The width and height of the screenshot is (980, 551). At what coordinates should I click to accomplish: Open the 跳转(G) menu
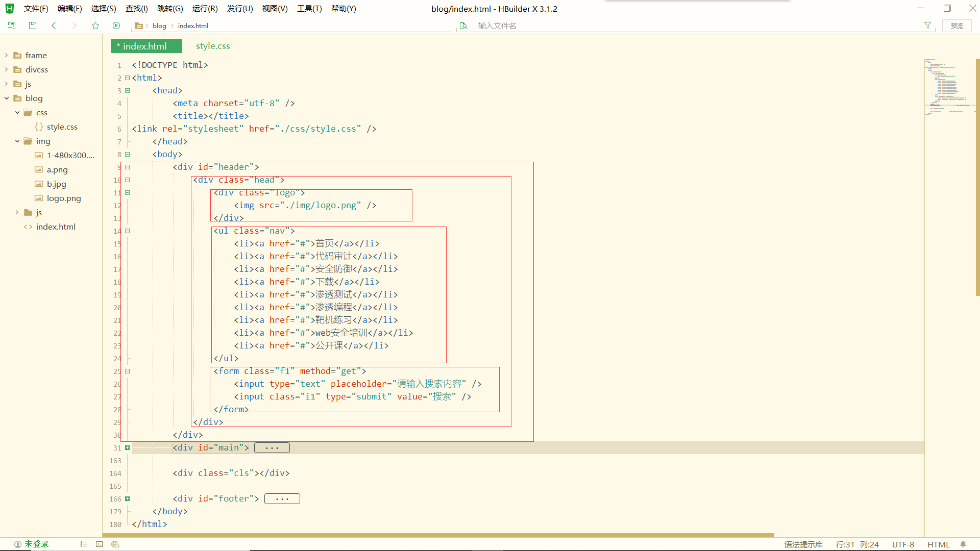(x=170, y=9)
